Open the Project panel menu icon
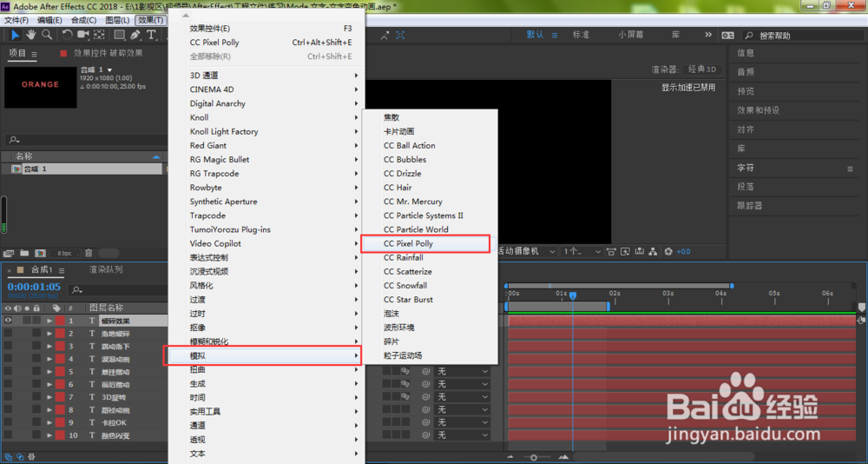 (35, 54)
